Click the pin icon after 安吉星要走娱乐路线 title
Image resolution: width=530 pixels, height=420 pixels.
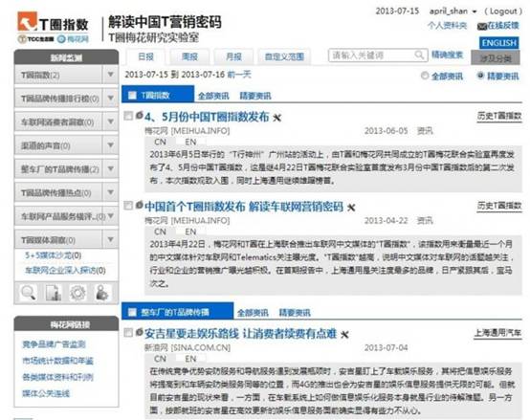coord(344,335)
